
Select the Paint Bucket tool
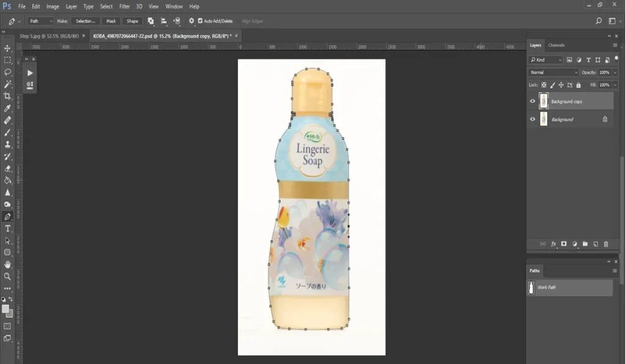point(7,180)
